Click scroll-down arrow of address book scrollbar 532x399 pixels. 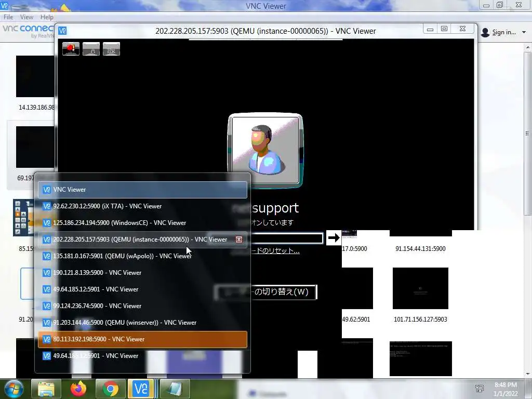click(527, 374)
